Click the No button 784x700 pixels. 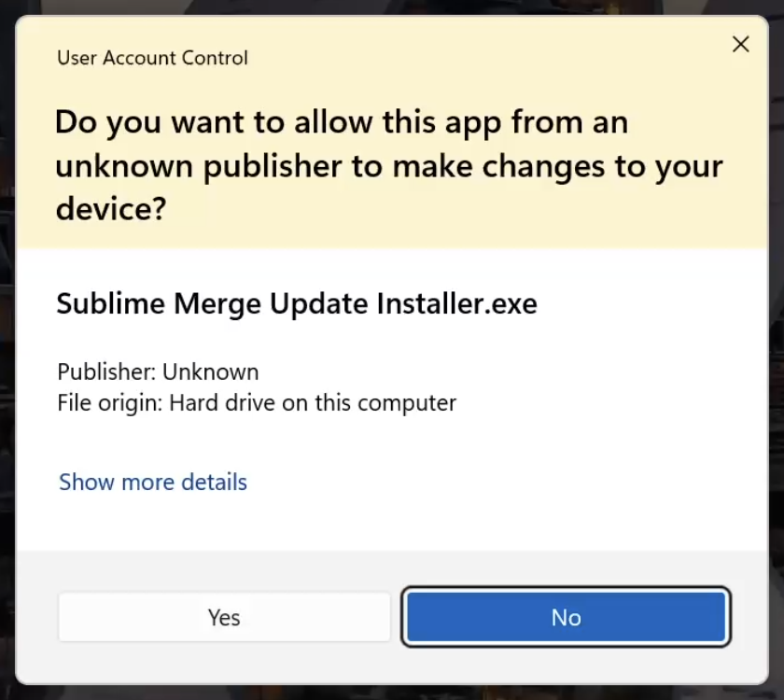click(566, 617)
